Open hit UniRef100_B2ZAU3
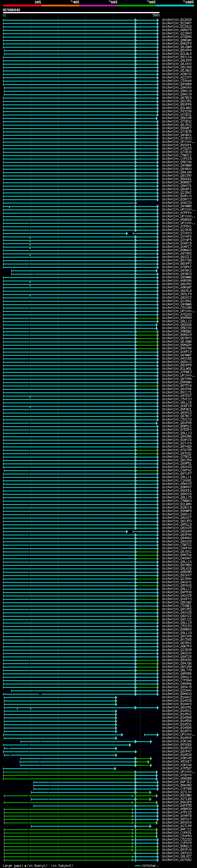The height and width of the screenshot is (868, 197). 177,26
